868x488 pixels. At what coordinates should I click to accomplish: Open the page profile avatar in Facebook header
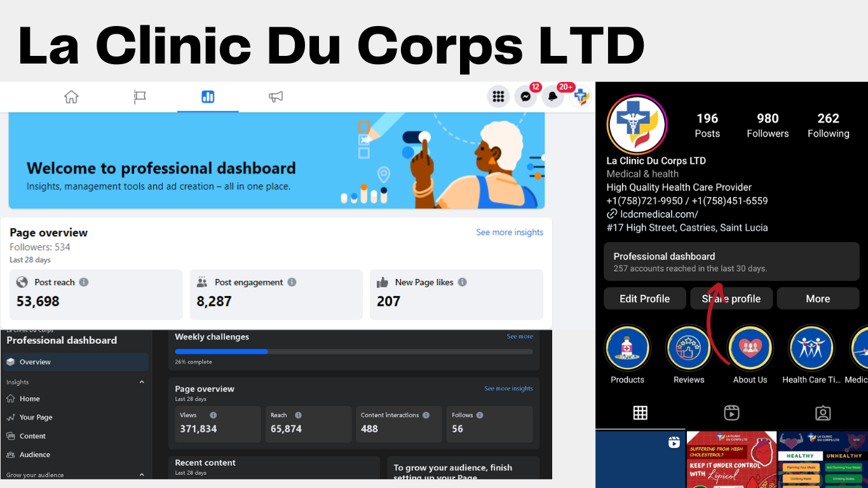point(580,97)
